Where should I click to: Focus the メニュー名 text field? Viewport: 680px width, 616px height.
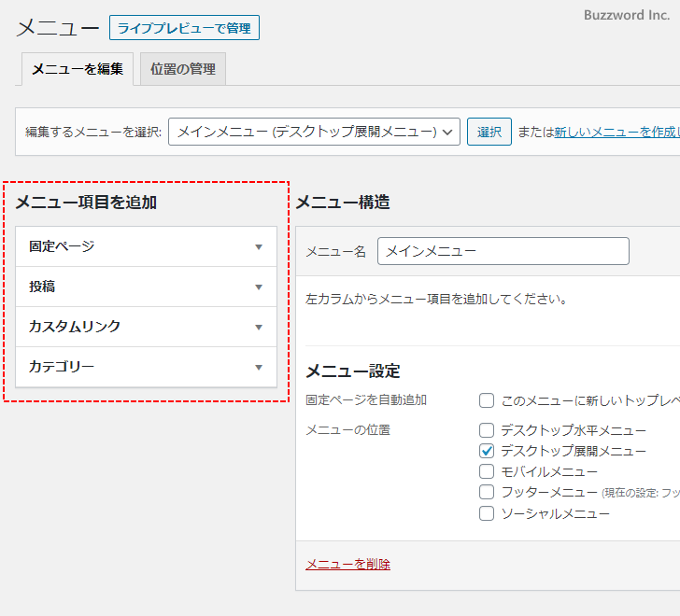(x=503, y=251)
